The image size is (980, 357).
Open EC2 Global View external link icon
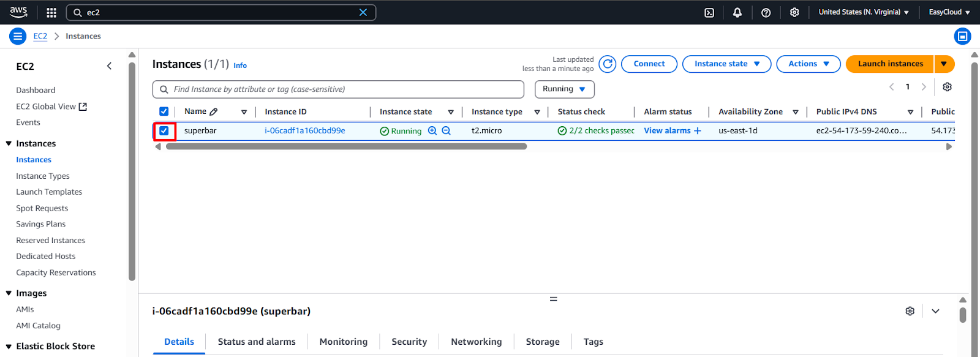tap(83, 107)
